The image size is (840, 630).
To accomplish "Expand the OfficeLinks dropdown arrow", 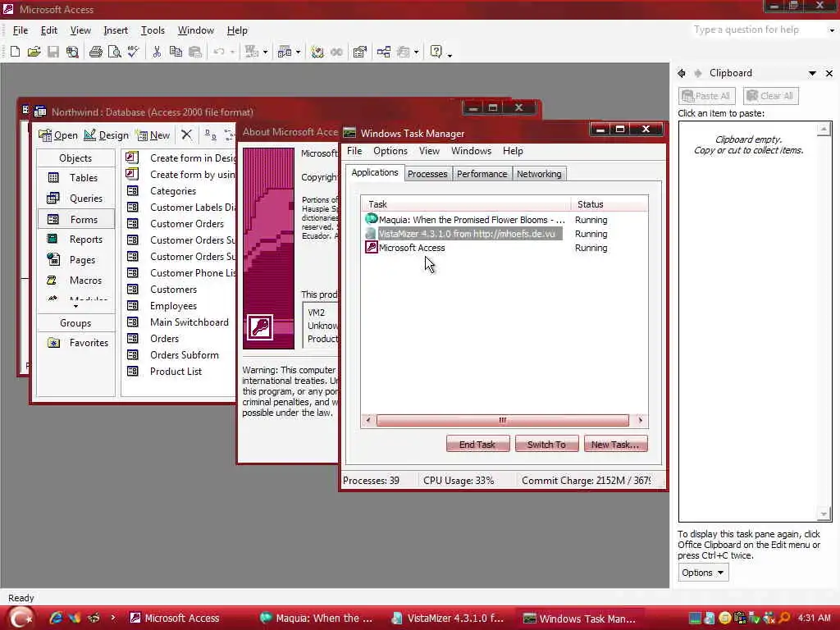I will (x=265, y=52).
